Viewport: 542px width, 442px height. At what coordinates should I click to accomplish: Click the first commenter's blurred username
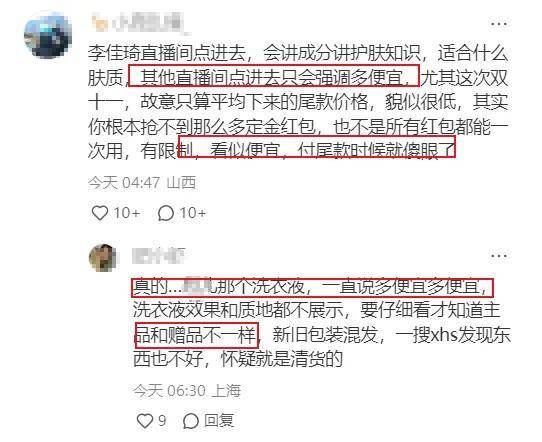pyautogui.click(x=141, y=24)
